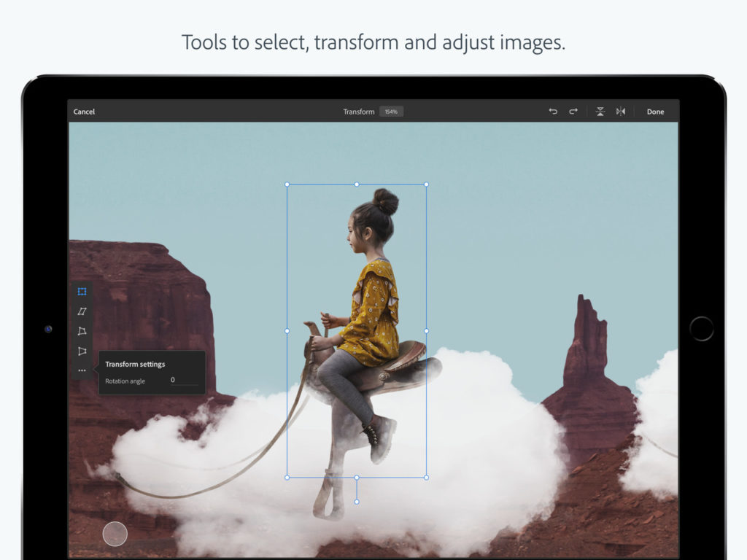Cancel the current transform
The image size is (747, 560).
[x=83, y=111]
